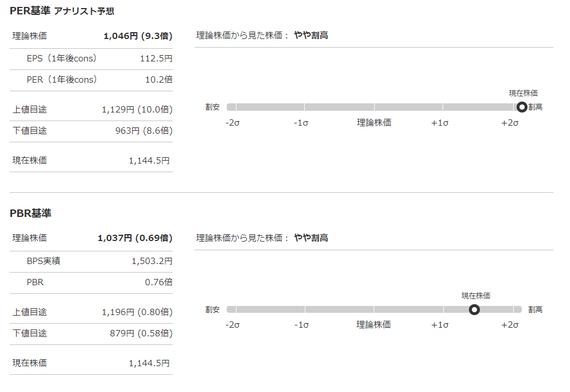Click the BPS実績 1,503.2円 row
570x392 pixels.
(91, 261)
